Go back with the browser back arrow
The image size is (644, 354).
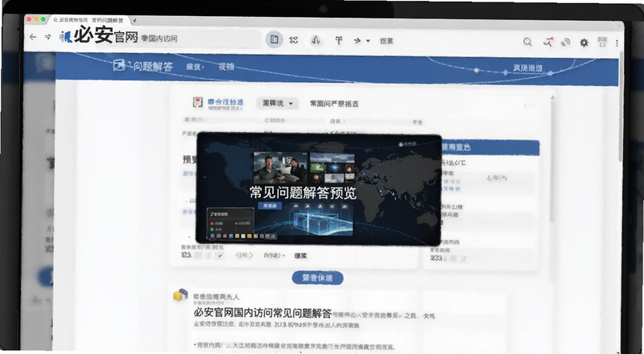tap(33, 37)
